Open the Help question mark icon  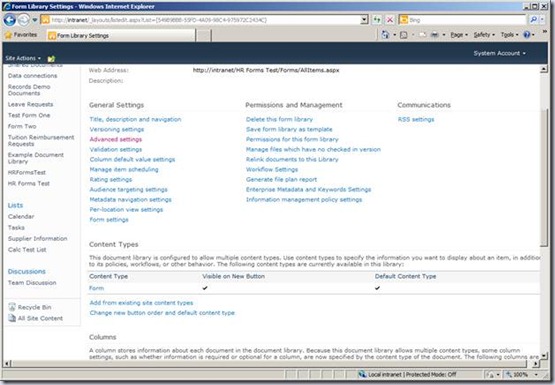pos(527,35)
